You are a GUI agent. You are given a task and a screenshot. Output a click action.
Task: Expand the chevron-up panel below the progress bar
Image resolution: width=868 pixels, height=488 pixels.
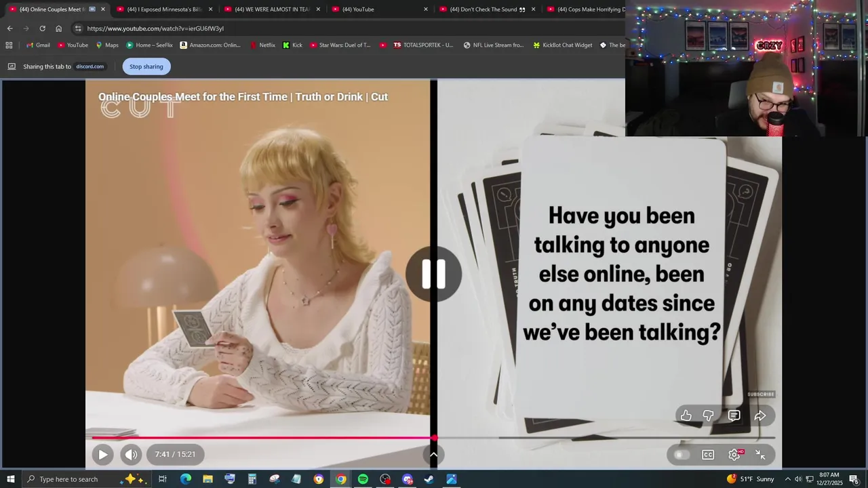[433, 455]
